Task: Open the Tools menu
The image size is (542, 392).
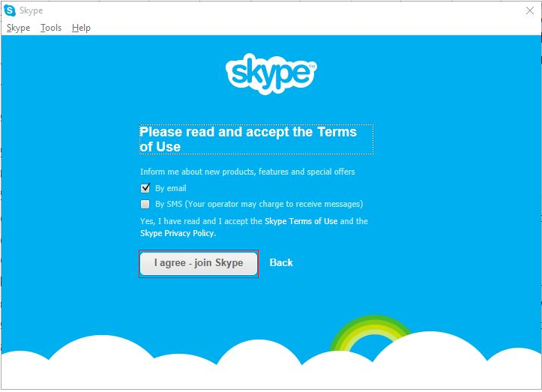Action: pos(51,28)
